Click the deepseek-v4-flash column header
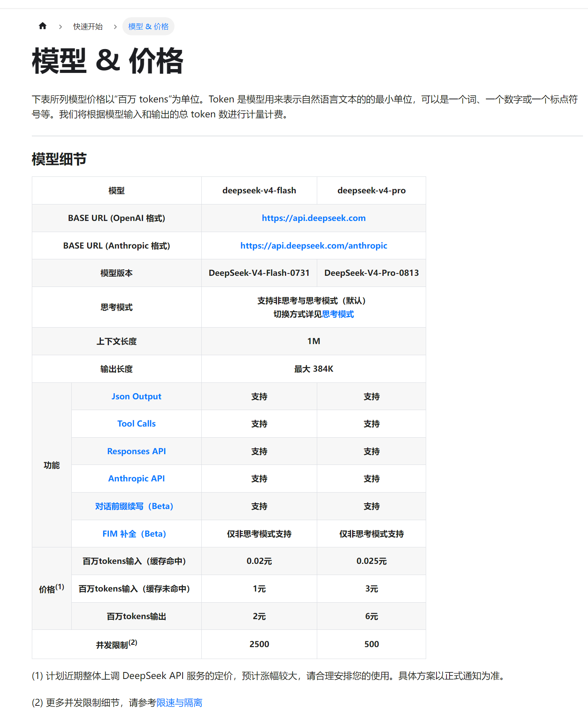The image size is (588, 720). [259, 191]
